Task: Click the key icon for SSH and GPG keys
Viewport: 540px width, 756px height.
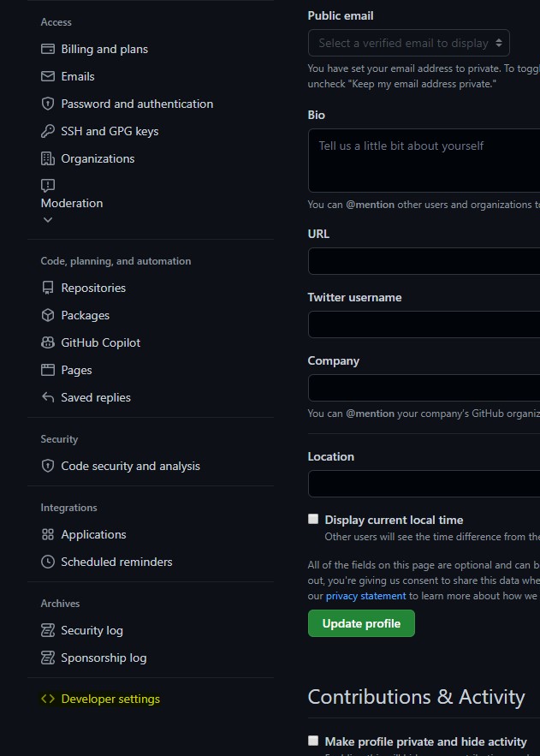Action: (x=48, y=131)
